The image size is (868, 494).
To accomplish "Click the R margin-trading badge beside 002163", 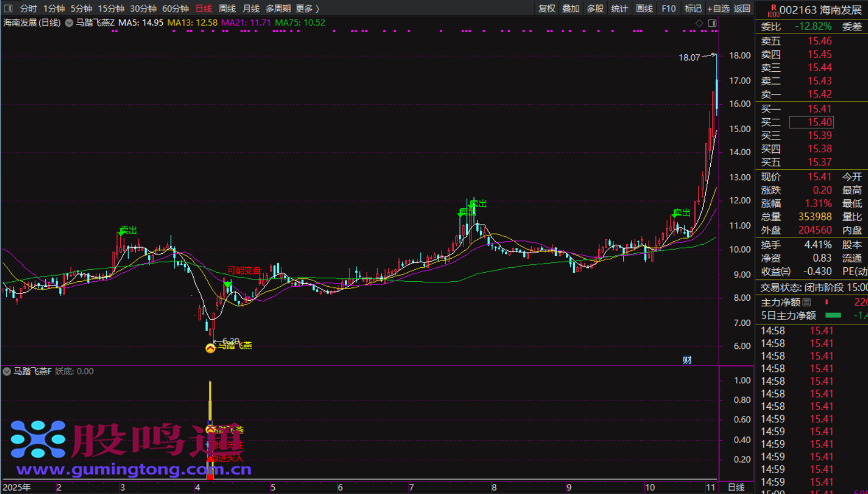I will pos(773,10).
